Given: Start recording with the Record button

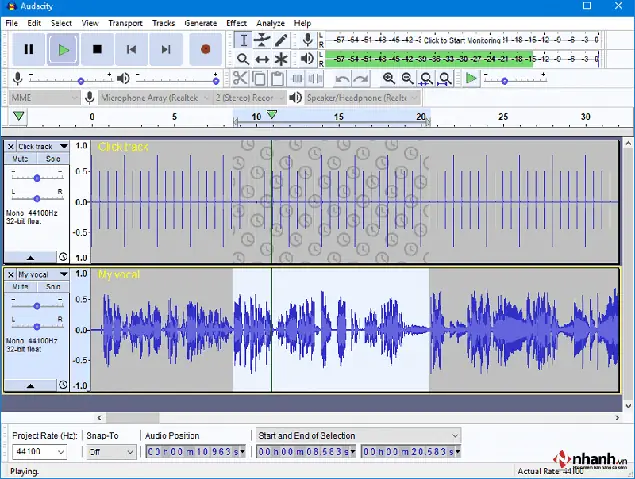Looking at the screenshot, I should (x=205, y=49).
